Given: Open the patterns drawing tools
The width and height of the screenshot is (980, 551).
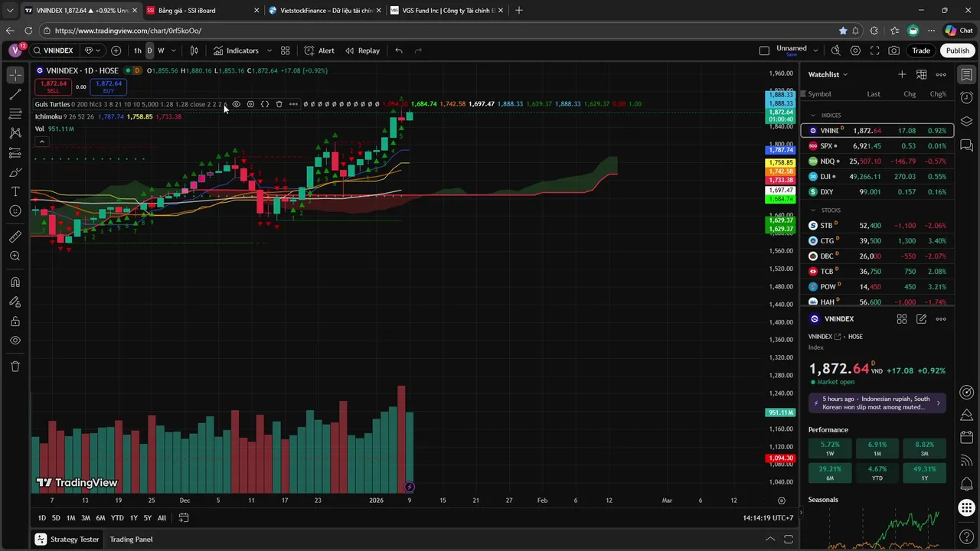Looking at the screenshot, I should [x=15, y=133].
